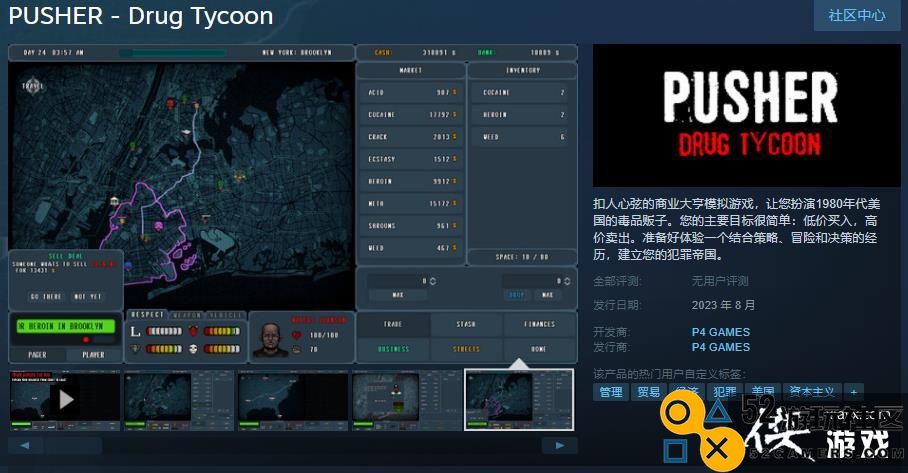Click the inventory quantity stepper arrows

click(567, 281)
